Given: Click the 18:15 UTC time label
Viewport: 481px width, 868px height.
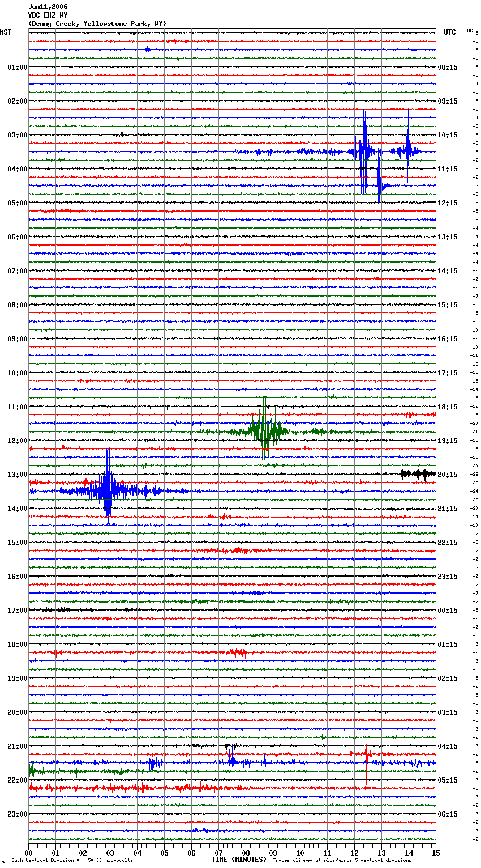Looking at the screenshot, I should pyautogui.click(x=448, y=407).
